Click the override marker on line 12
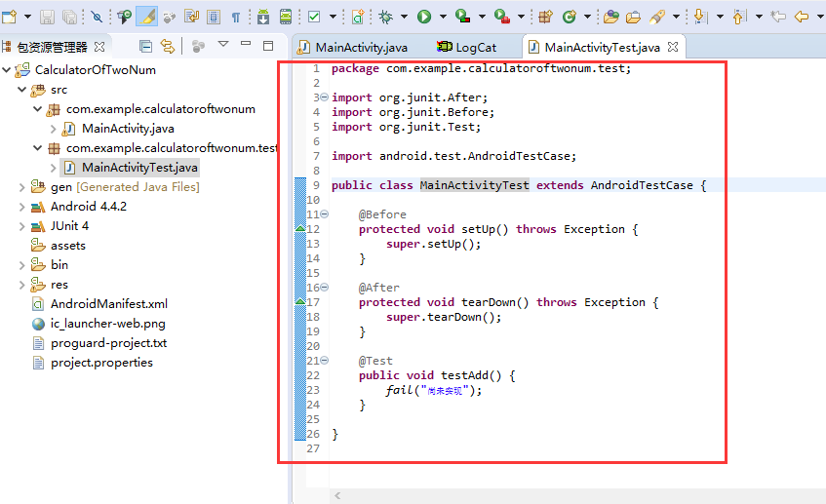 pyautogui.click(x=299, y=228)
